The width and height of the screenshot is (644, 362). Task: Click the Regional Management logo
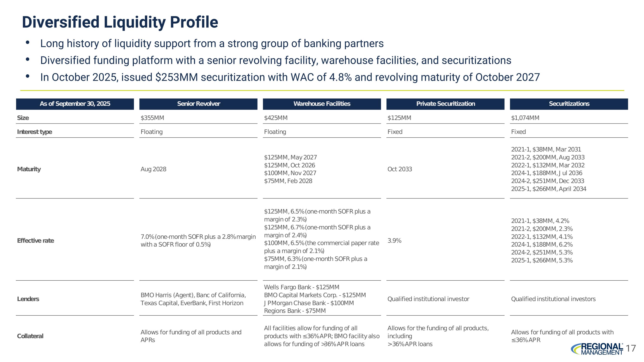[x=597, y=349]
